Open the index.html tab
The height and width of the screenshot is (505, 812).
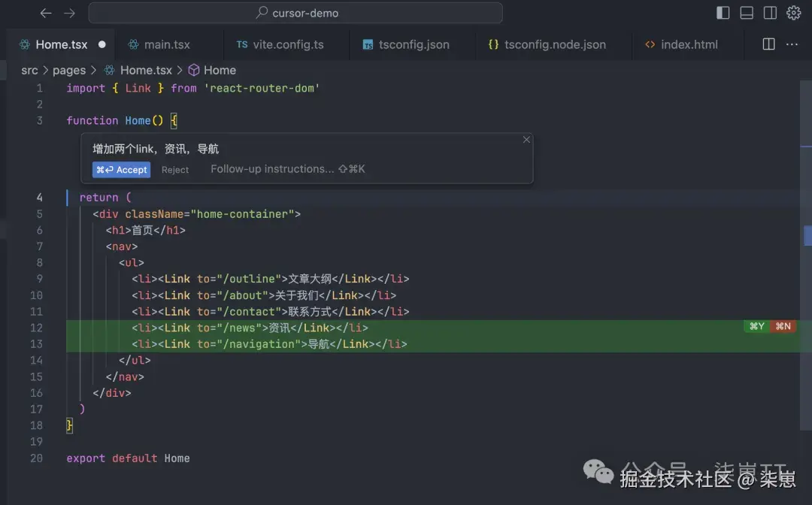click(x=689, y=44)
